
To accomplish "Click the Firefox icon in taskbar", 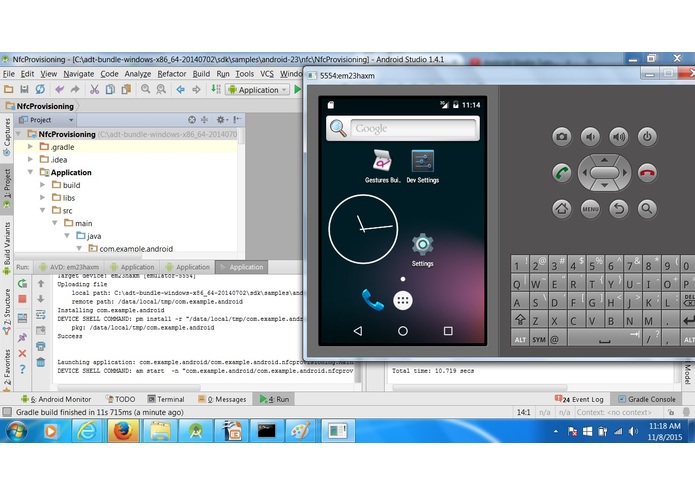I will coord(123,431).
